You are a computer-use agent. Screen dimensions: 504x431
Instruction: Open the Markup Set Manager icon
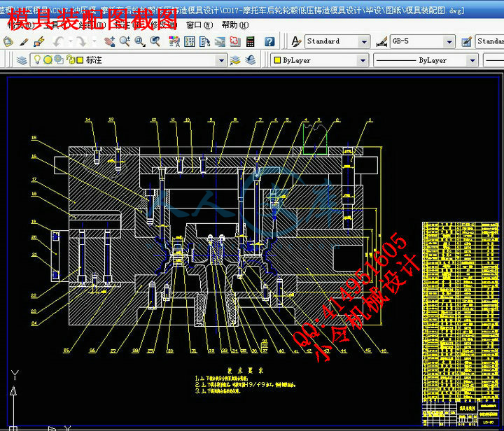234,42
